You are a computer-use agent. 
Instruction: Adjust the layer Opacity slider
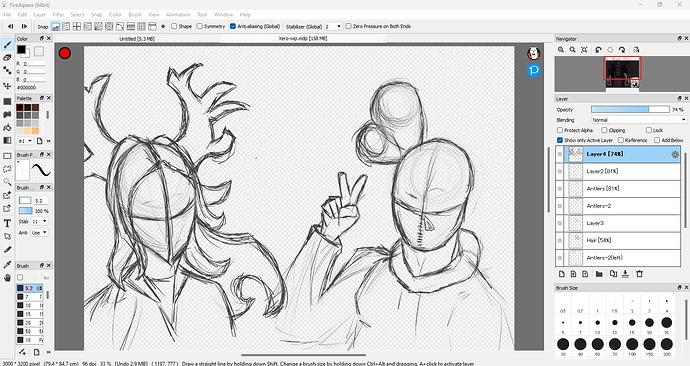tap(630, 110)
